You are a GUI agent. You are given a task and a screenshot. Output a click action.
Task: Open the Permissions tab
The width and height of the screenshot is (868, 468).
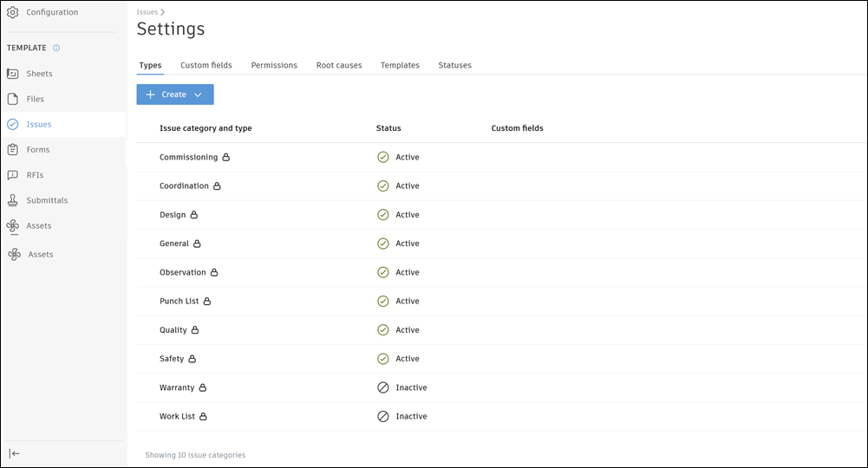[274, 65]
